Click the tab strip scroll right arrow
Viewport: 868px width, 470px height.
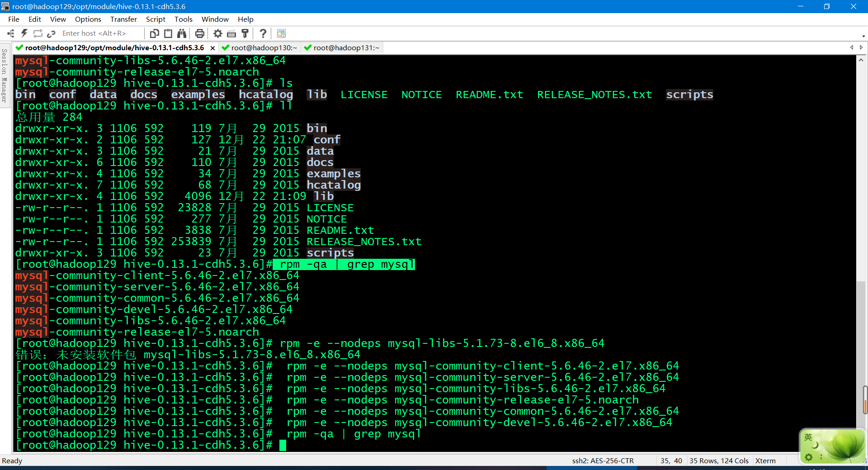click(x=861, y=47)
